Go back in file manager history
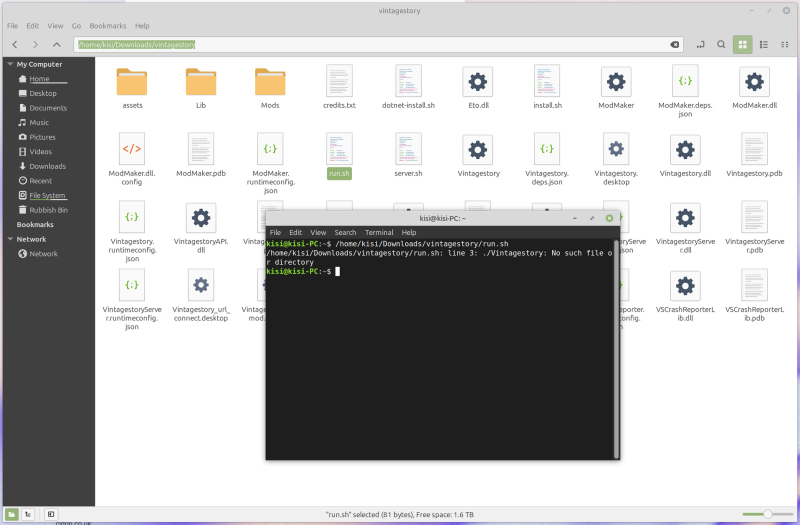Viewport: 800px width, 525px height. [x=15, y=45]
